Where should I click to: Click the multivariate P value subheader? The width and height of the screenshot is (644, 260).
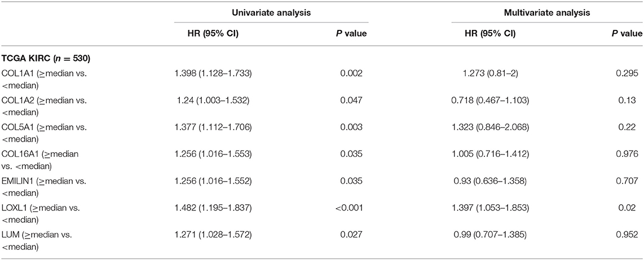[x=627, y=34]
